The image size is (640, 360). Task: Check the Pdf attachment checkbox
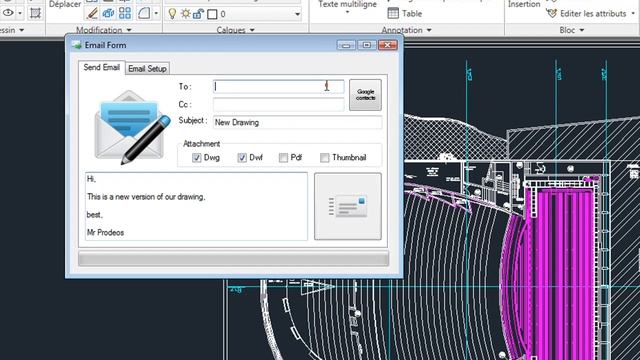[x=283, y=158]
